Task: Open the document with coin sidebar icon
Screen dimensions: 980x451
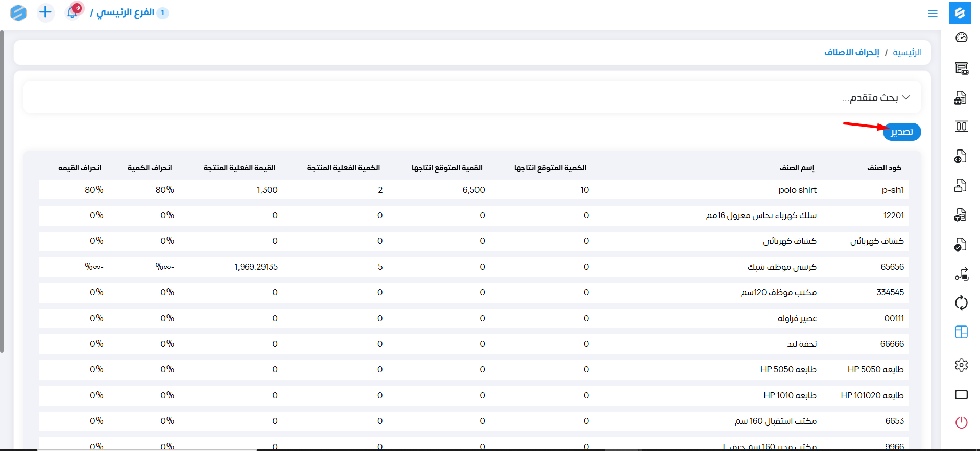Action: tap(961, 156)
